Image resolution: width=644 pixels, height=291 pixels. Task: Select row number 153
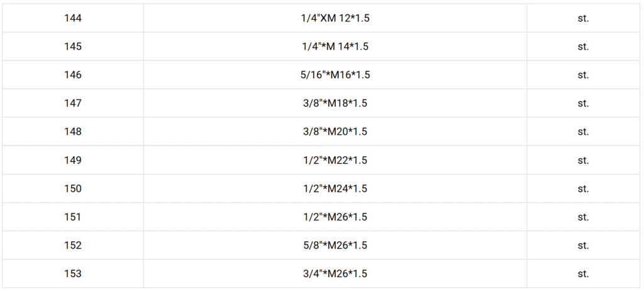coord(73,273)
